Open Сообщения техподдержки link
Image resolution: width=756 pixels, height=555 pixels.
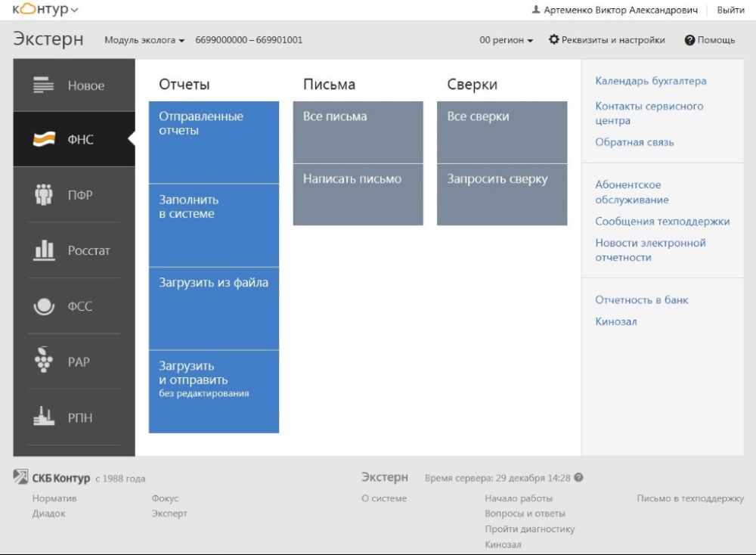pos(662,222)
